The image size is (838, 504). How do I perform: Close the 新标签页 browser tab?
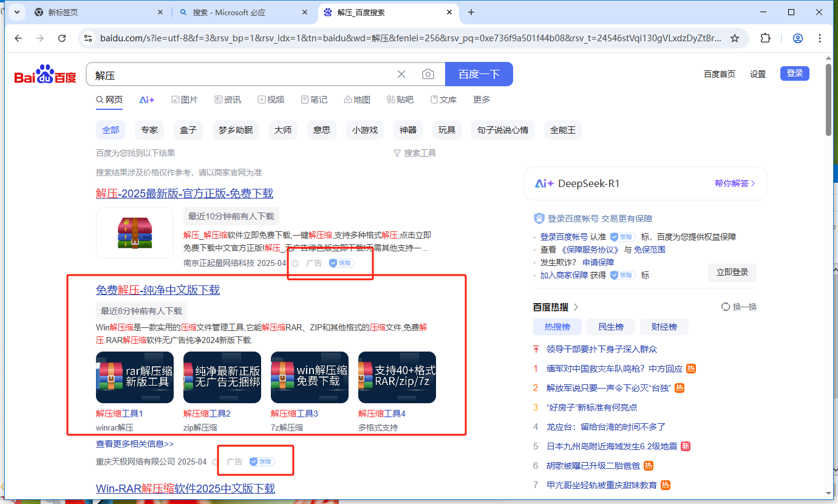(160, 12)
